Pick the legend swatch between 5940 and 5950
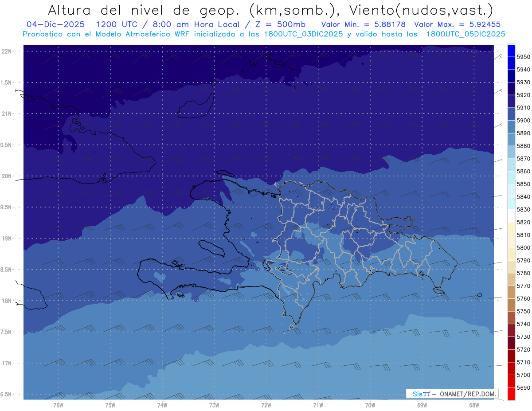Screen dimensions: 532x411 click(x=511, y=63)
